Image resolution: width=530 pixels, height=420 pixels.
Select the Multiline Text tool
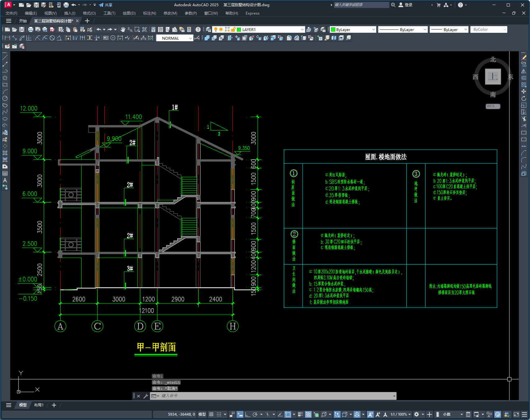point(5,180)
